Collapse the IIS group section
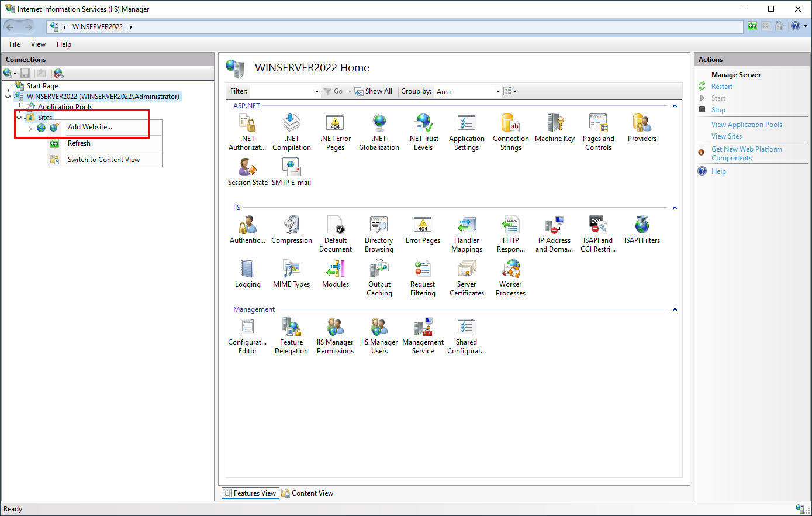 [x=675, y=208]
